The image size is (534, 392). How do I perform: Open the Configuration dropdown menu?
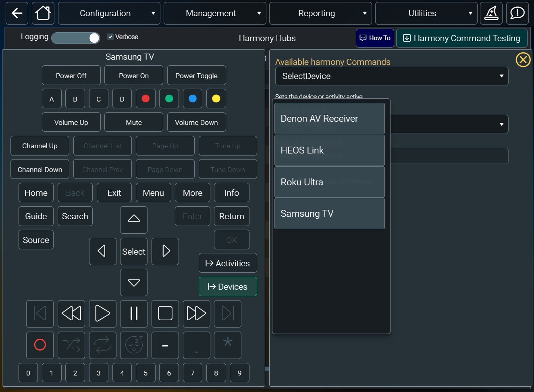click(109, 13)
